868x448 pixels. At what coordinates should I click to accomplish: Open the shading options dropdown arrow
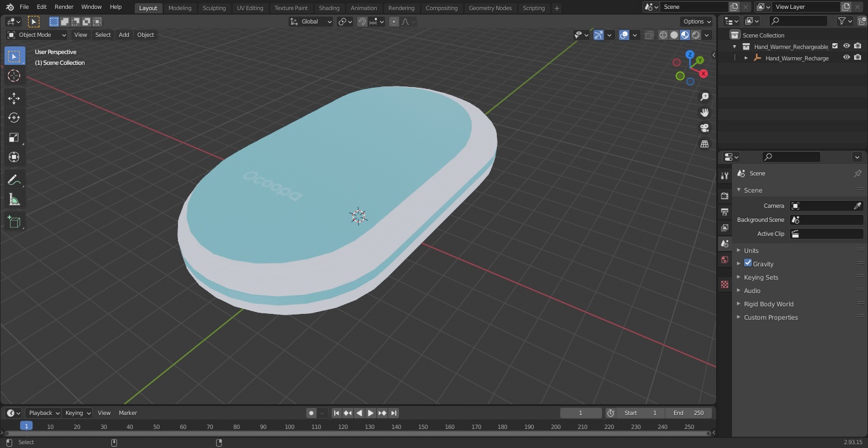coord(707,35)
